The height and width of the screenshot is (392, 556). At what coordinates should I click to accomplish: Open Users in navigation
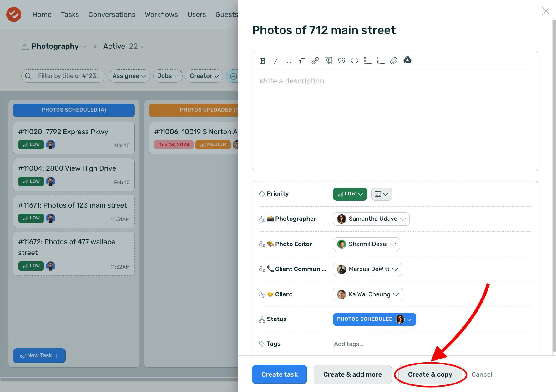196,14
